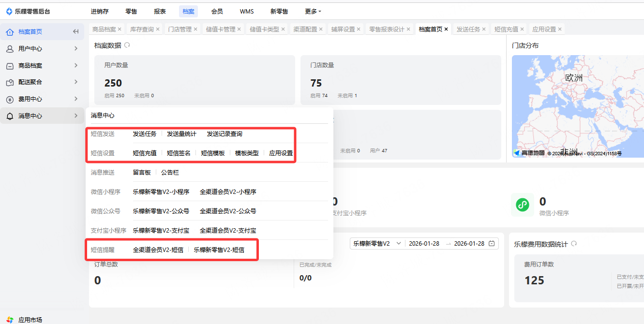The height and width of the screenshot is (324, 644).
Task: Open the 进销存 top menu
Action: pos(99,11)
